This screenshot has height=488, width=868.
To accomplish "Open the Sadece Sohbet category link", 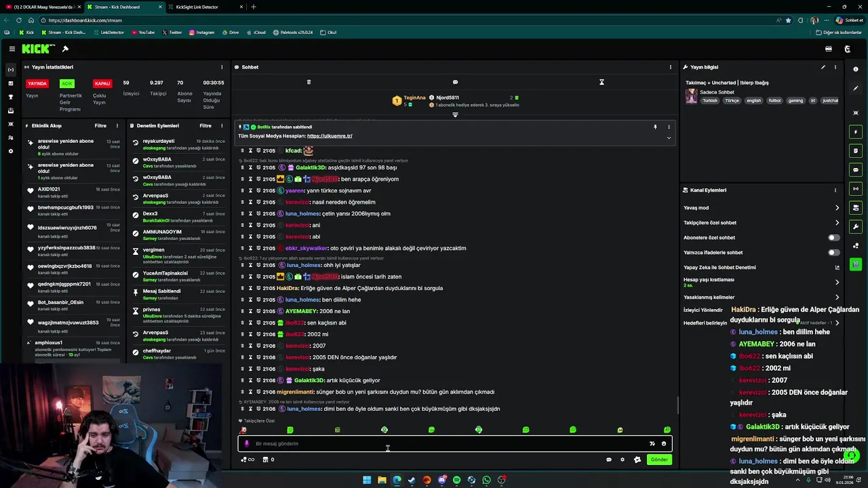I will coord(717,92).
